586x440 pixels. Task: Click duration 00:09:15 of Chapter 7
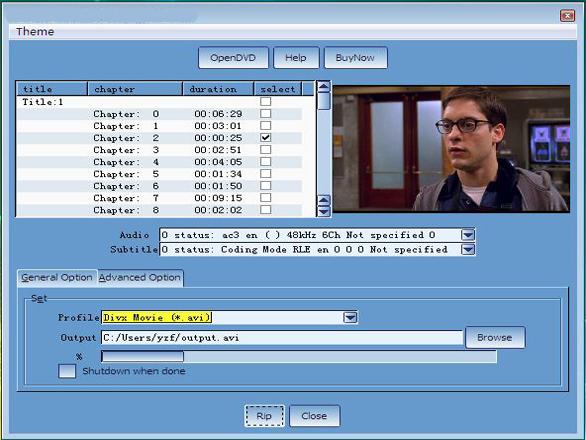tap(218, 198)
